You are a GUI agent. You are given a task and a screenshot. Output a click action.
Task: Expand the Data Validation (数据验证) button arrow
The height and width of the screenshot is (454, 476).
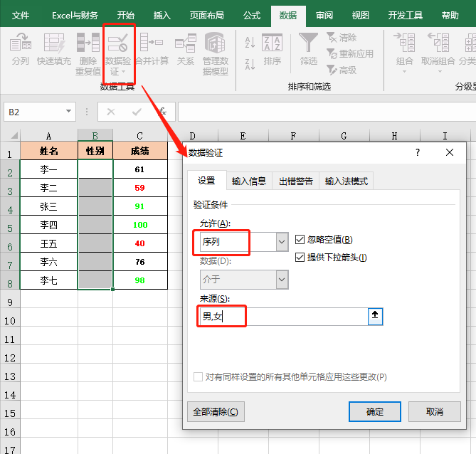pos(124,72)
